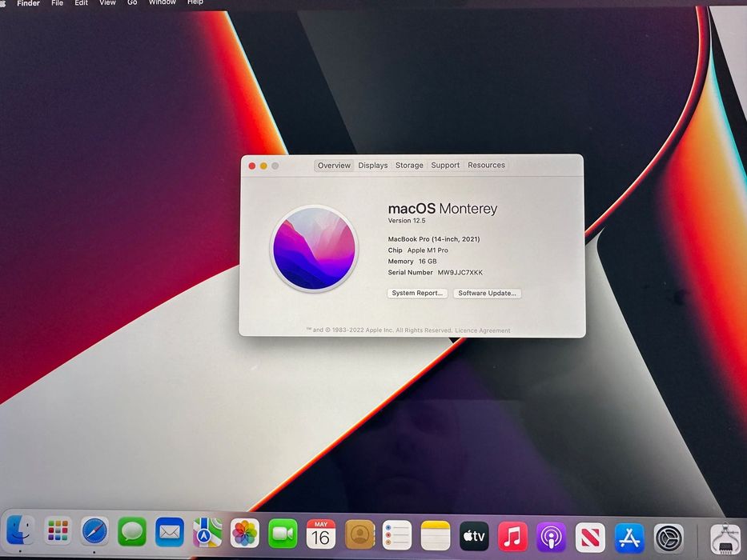Open the Calendar icon showing May 16
The height and width of the screenshot is (560, 747).
click(x=320, y=534)
